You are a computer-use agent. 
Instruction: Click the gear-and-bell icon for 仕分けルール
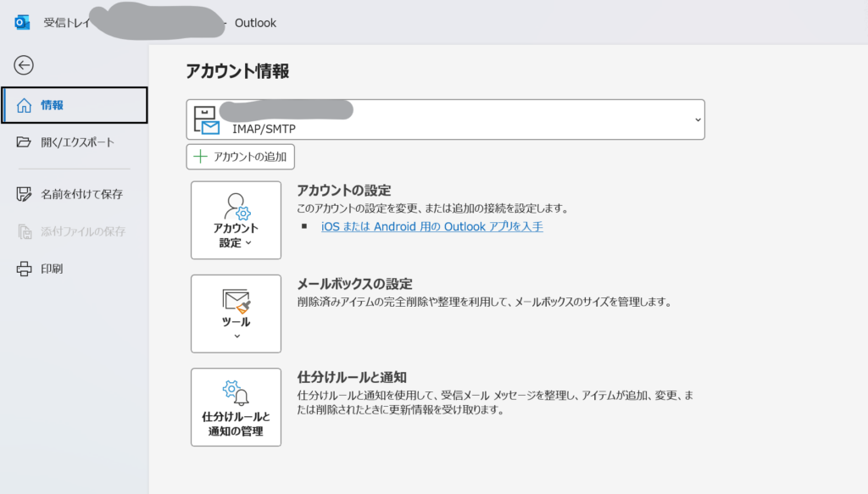(236, 393)
